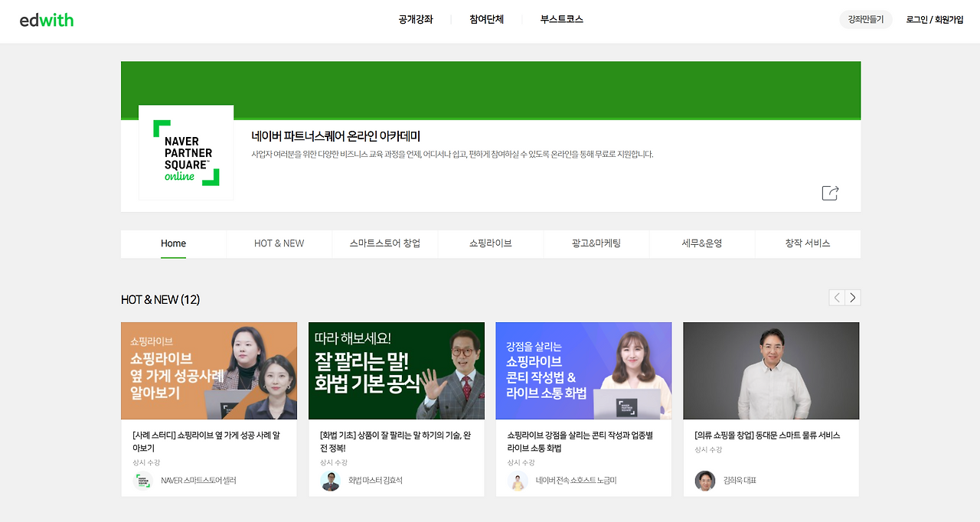Click the NAVER 스마트스토어 셀러 avatar
Viewport: 980px width, 522px height.
(143, 481)
